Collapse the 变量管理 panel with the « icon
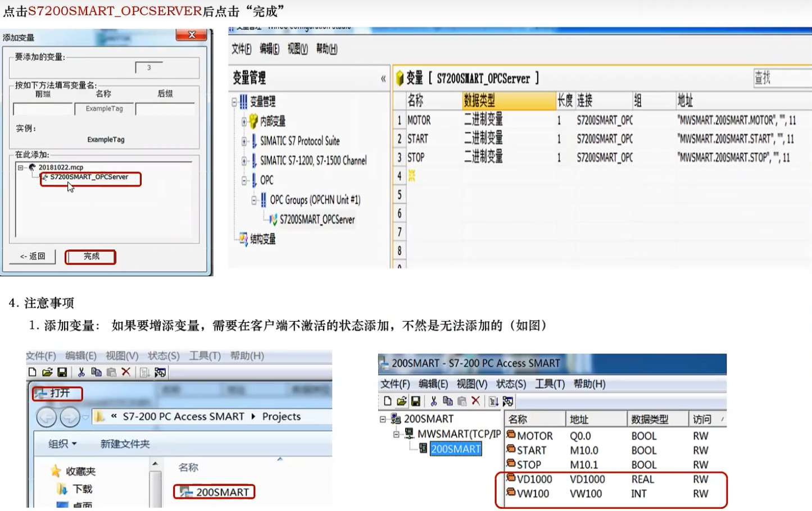The width and height of the screenshot is (812, 511). (x=383, y=79)
